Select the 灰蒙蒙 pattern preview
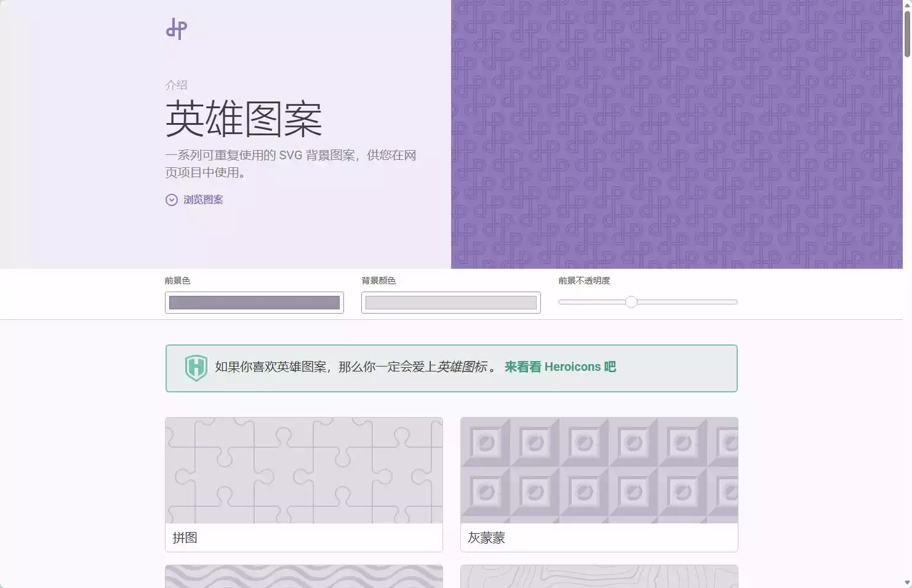The height and width of the screenshot is (588, 912). 599,471
